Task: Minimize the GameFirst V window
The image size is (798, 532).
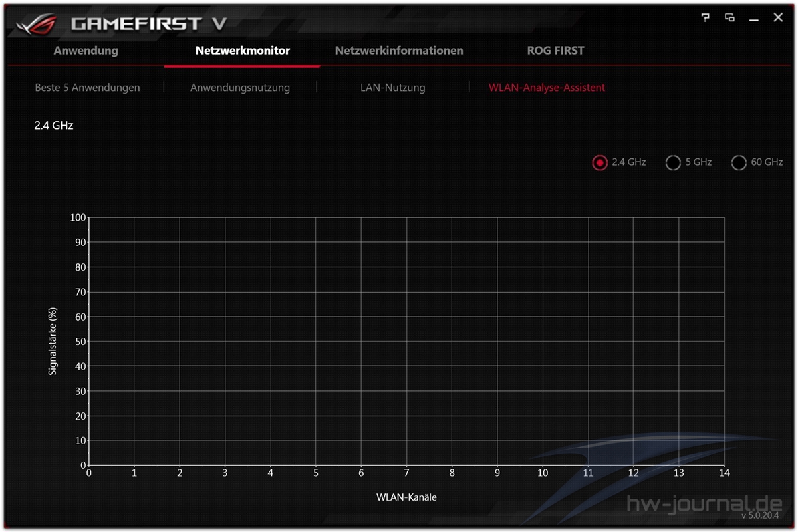Action: point(753,19)
